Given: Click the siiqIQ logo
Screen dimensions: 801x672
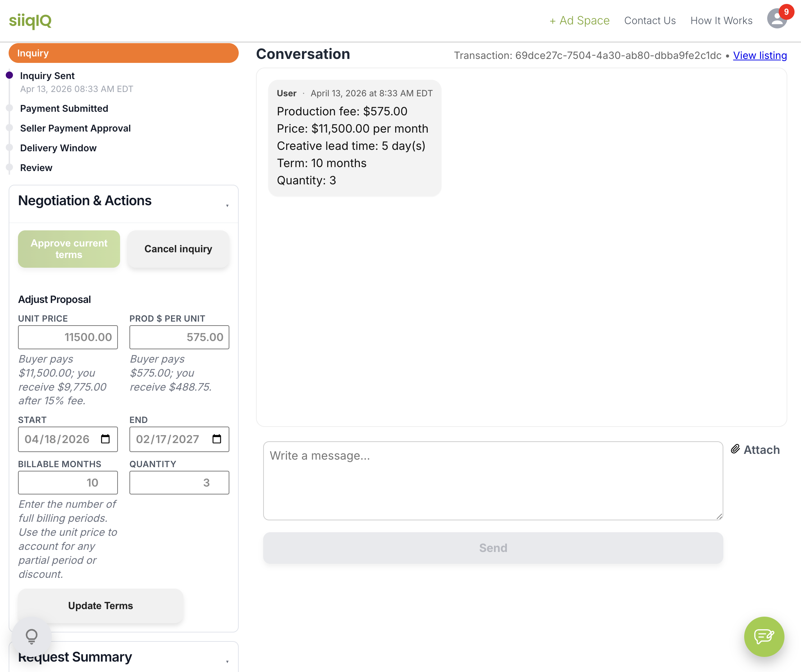Looking at the screenshot, I should coord(30,20).
